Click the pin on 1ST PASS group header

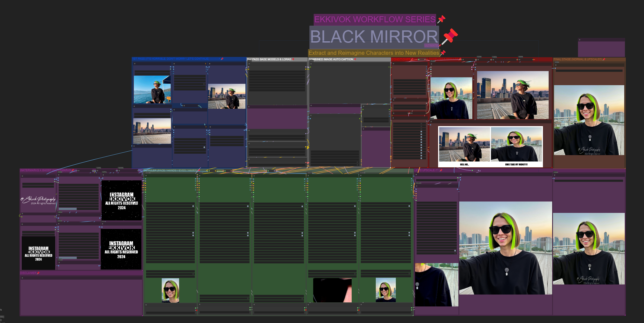pos(222,59)
